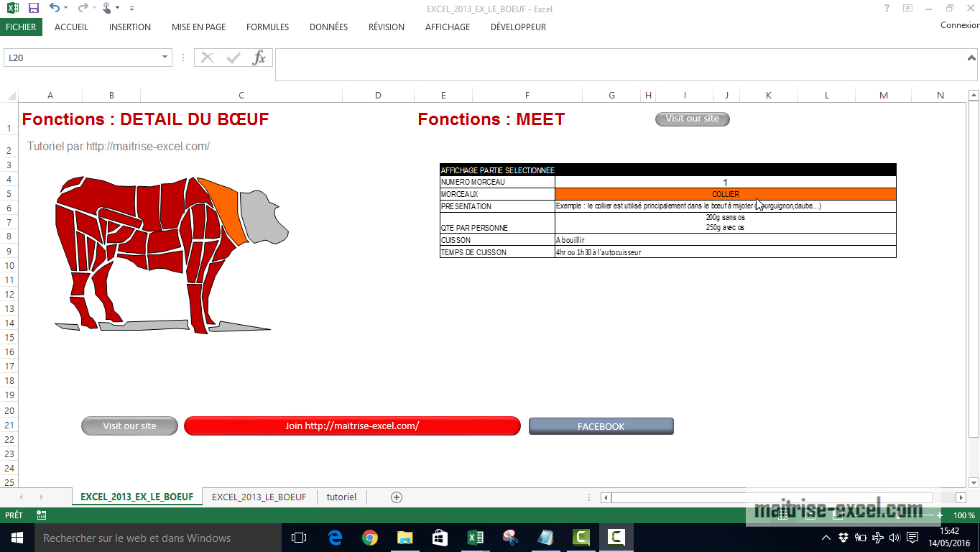This screenshot has height=552, width=980.
Task: Expand Customize Quick Access Toolbar menu
Action: (x=131, y=9)
